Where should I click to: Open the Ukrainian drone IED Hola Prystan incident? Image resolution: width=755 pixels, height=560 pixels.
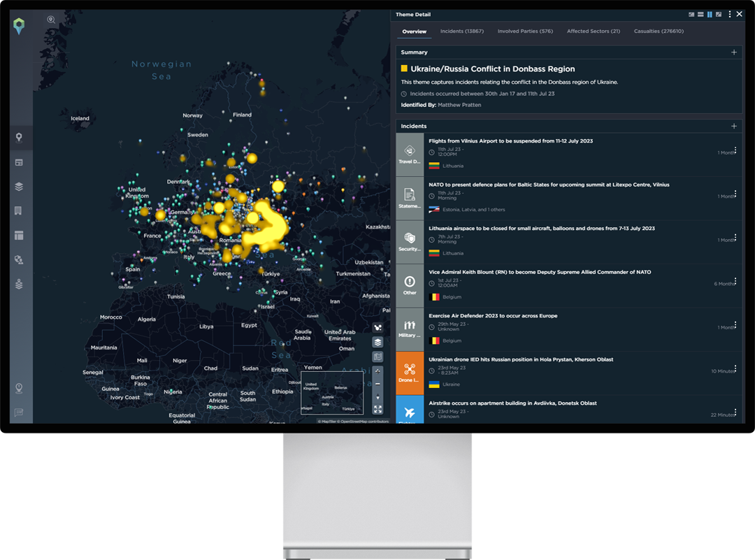568,373
